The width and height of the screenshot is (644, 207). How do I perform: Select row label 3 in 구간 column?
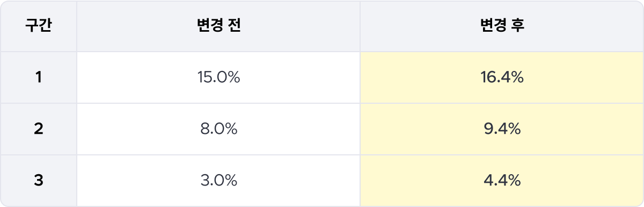tap(39, 181)
